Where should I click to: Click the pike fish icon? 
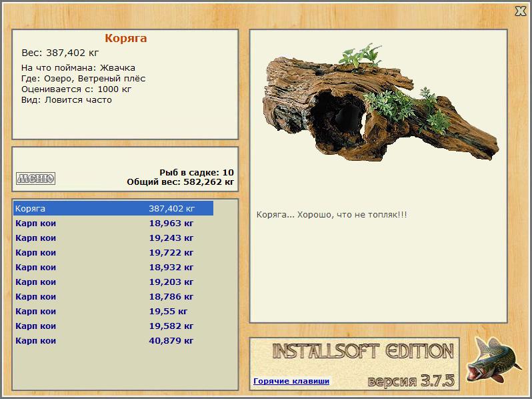pos(493,360)
